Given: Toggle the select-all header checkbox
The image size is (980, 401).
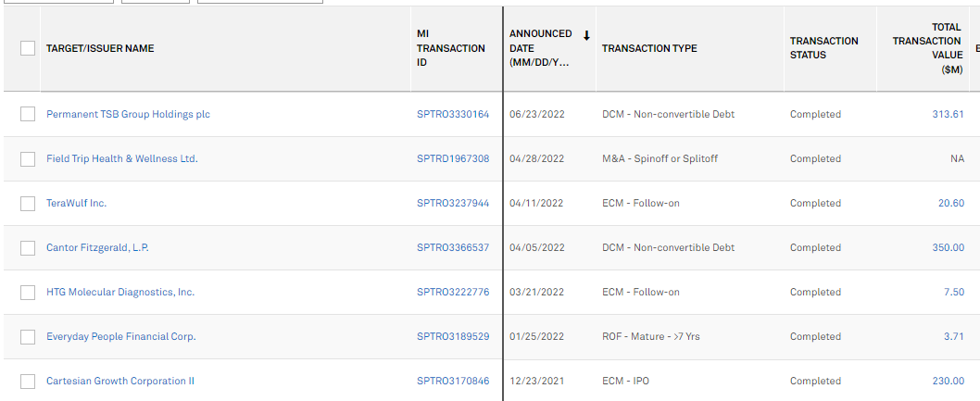Looking at the screenshot, I should (x=28, y=48).
